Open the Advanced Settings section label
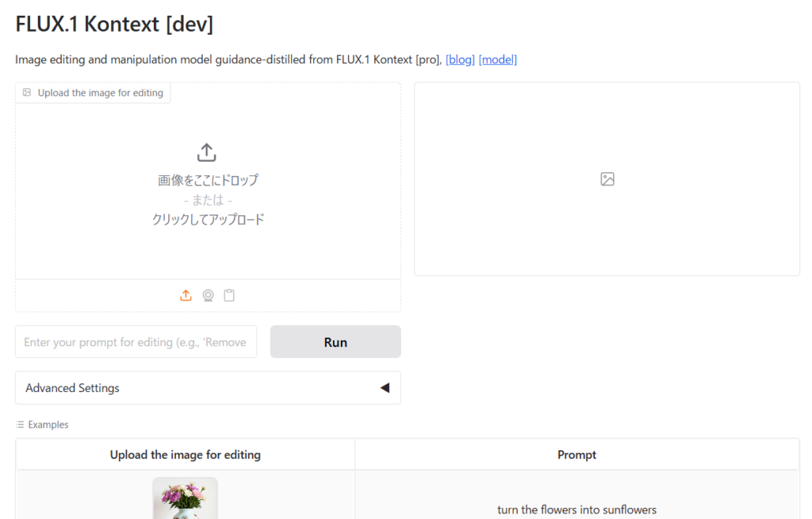 [x=73, y=388]
